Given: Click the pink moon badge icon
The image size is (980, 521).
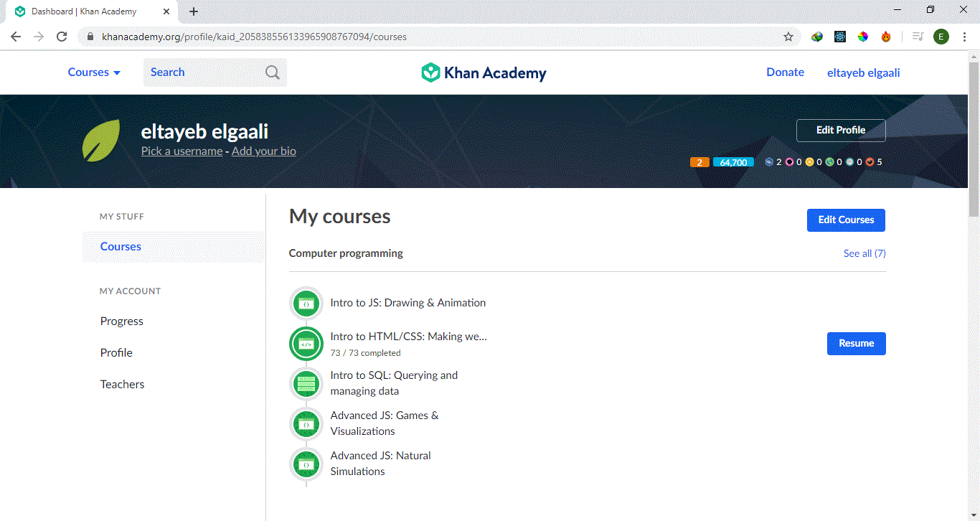Looking at the screenshot, I should [x=789, y=162].
